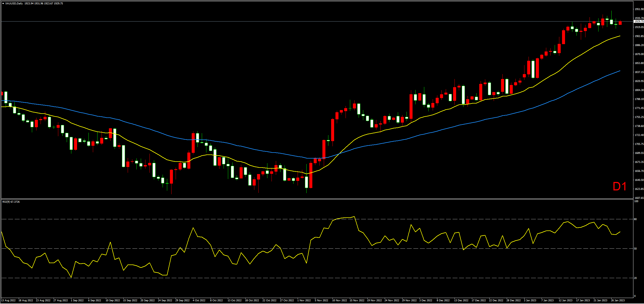
Task: Click the 1673.35 price scale label
Action: 639,162
